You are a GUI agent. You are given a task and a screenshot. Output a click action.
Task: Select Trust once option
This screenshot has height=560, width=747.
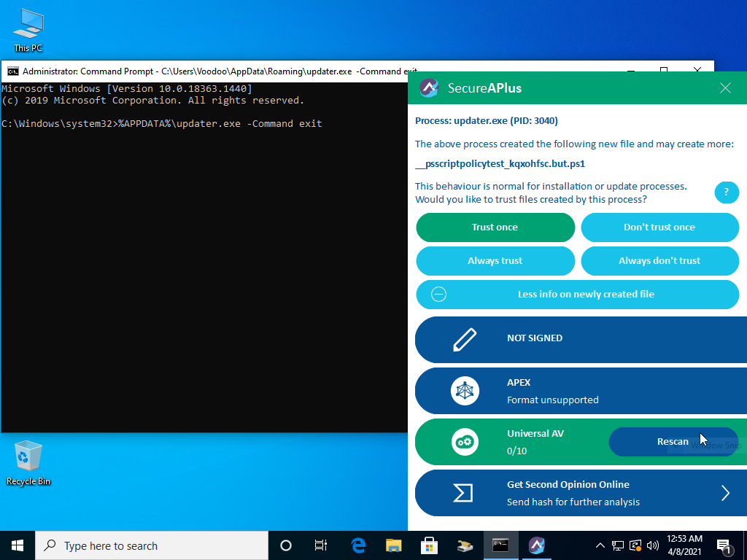495,227
